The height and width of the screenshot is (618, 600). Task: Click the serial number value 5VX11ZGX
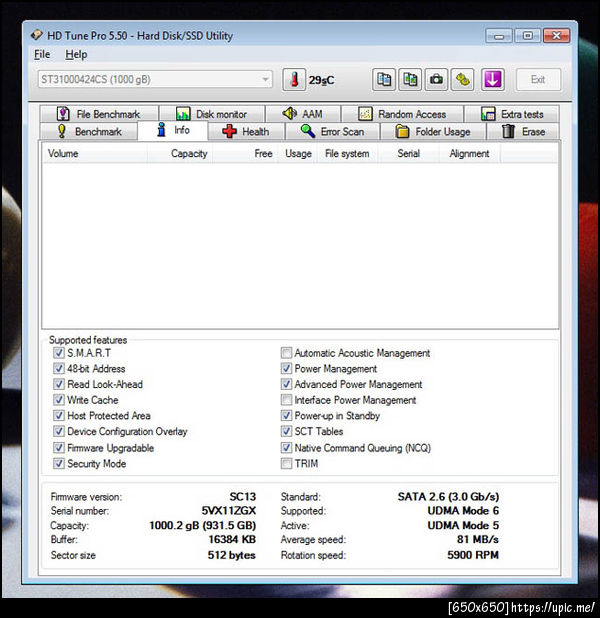pos(229,511)
